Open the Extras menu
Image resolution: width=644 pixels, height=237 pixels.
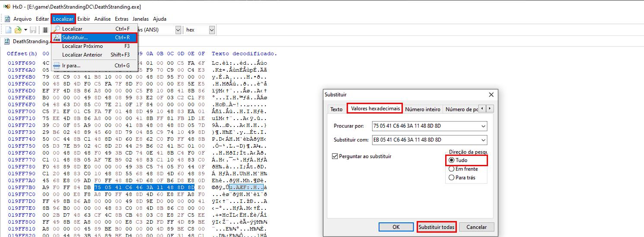(x=121, y=19)
